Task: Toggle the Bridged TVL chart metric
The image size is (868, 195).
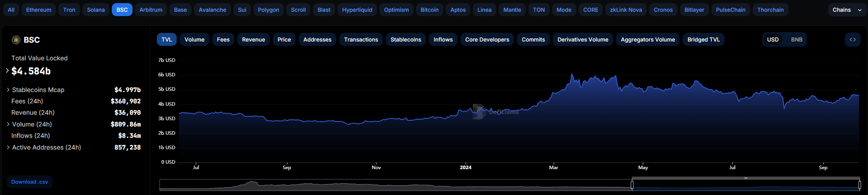Action: tap(704, 40)
